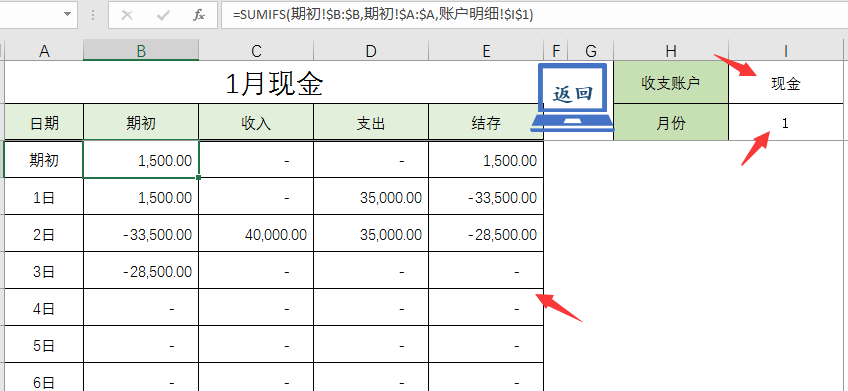Open the Name Box dropdown arrow
This screenshot has width=848, height=391.
[68, 15]
